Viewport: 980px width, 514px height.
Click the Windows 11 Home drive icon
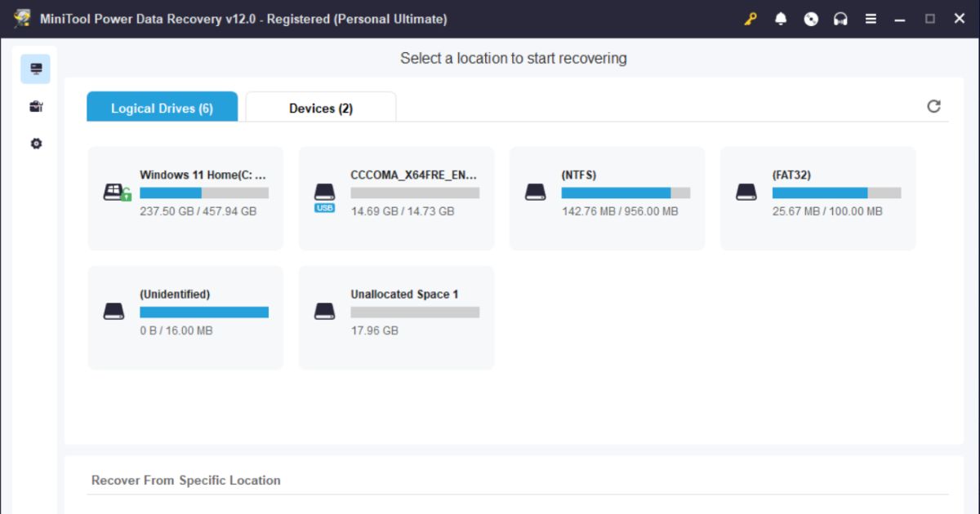(117, 193)
